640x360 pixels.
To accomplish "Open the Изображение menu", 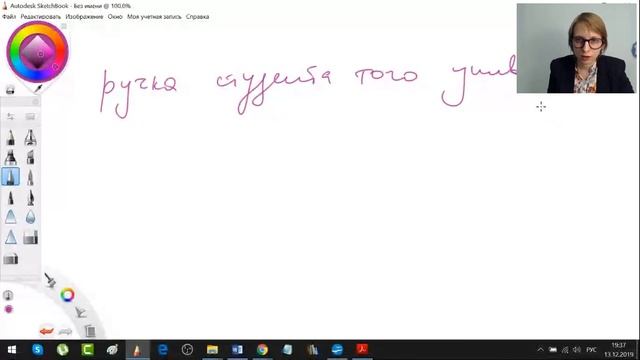I will 84,17.
